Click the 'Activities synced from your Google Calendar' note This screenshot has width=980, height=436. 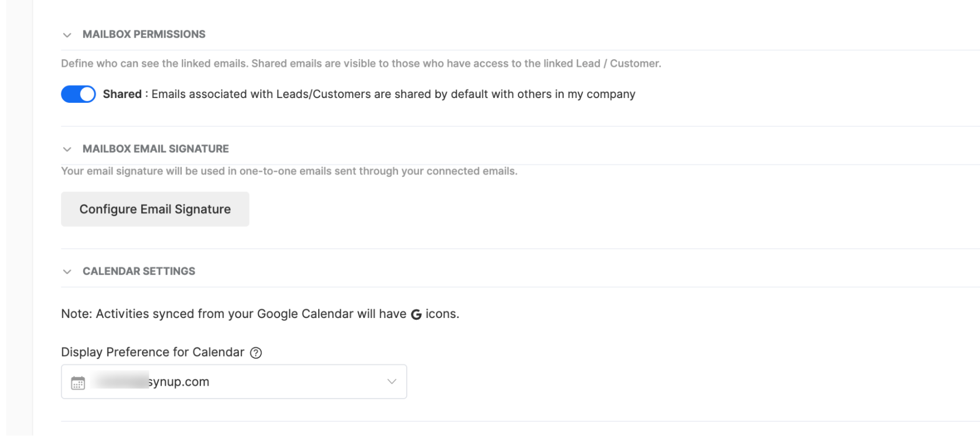tap(260, 314)
